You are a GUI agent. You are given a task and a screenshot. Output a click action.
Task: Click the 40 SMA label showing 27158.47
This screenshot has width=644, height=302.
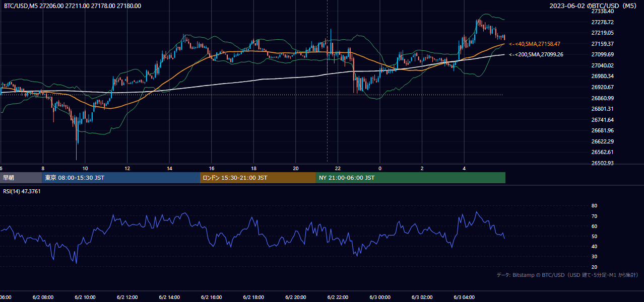pos(535,44)
